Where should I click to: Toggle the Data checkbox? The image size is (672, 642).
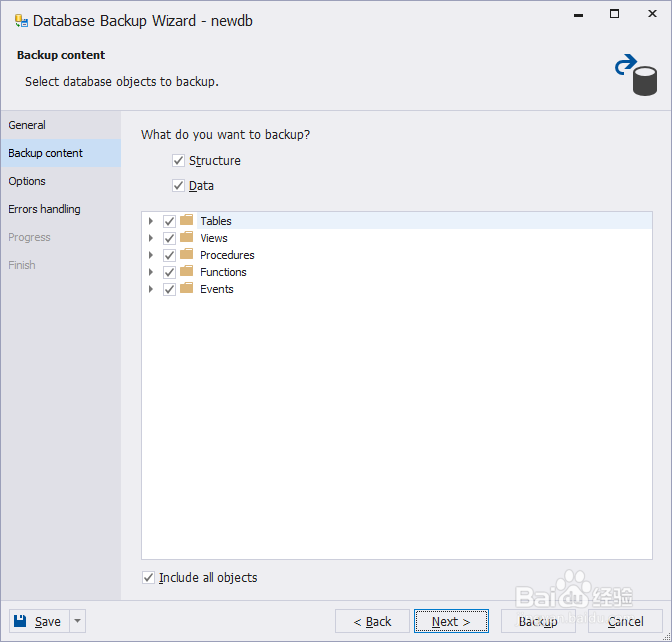tap(178, 186)
